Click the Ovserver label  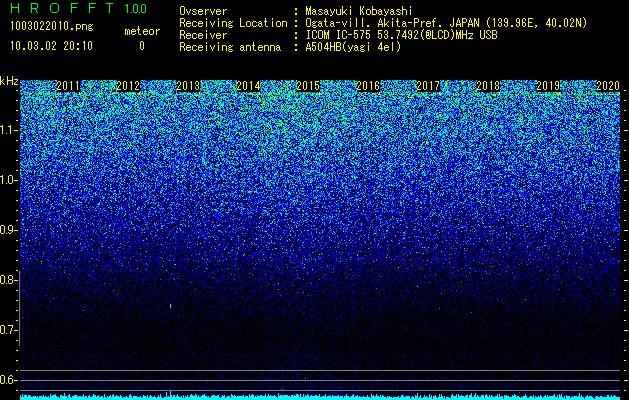203,11
